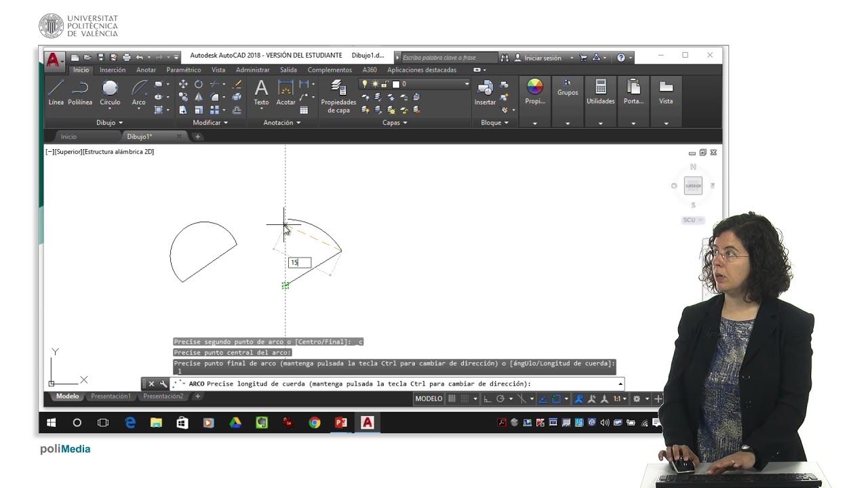Expand the Capas panel dropdown
The height and width of the screenshot is (488, 868).
point(395,123)
